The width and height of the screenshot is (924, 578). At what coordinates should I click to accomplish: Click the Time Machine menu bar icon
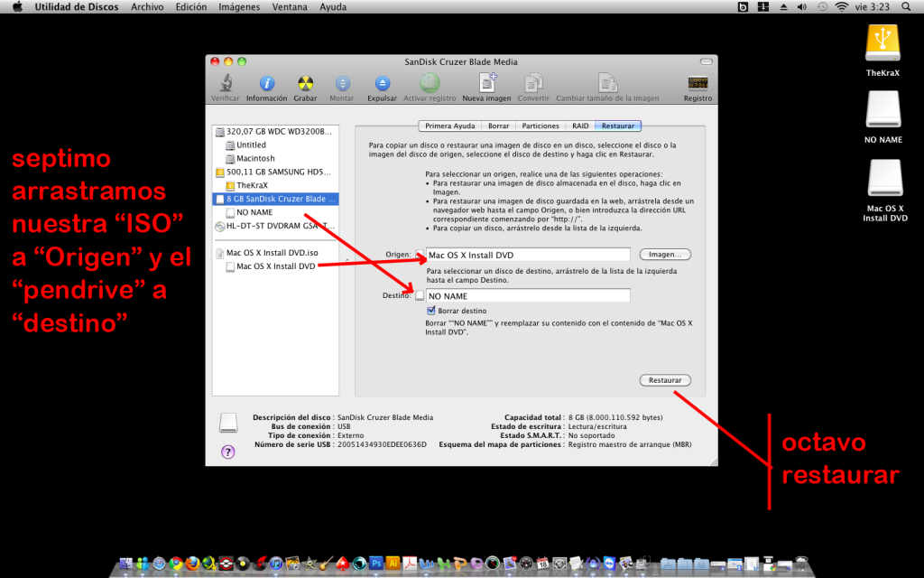[822, 7]
